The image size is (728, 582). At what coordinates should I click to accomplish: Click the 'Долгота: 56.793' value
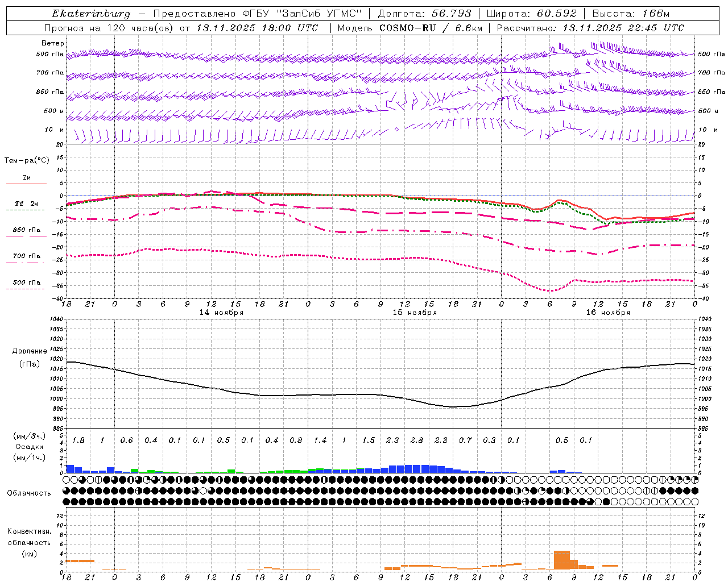pyautogui.click(x=424, y=14)
